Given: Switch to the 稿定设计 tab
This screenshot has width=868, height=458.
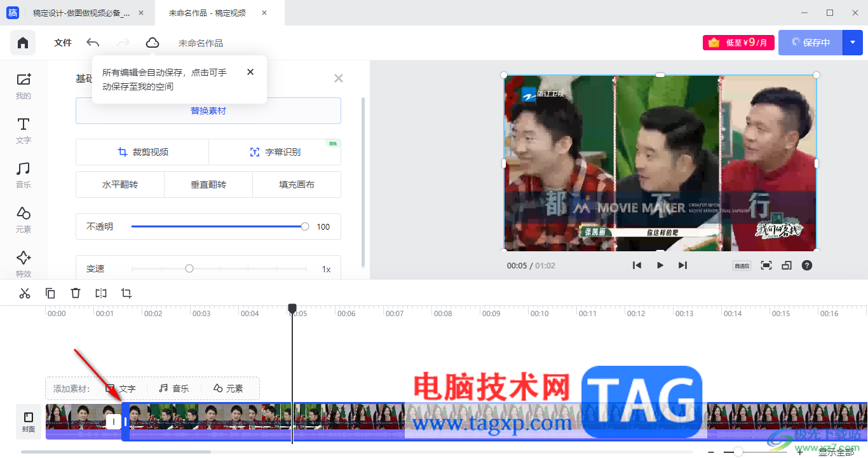Looking at the screenshot, I should point(81,13).
